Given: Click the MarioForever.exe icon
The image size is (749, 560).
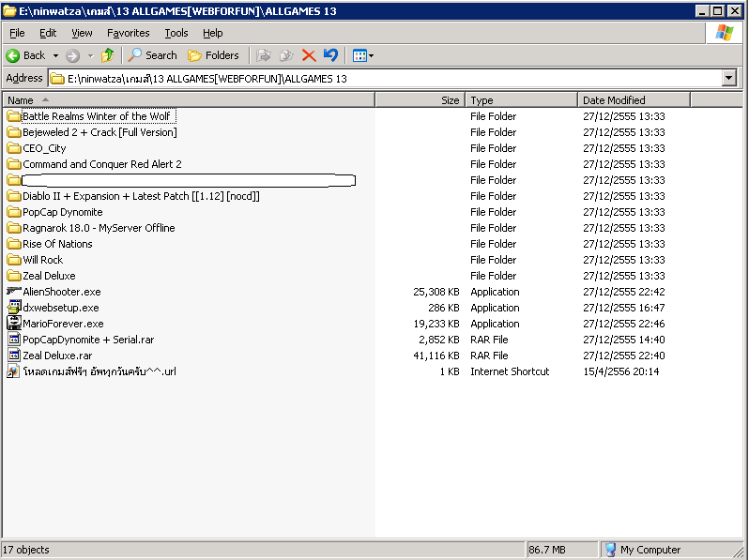Looking at the screenshot, I should 14,324.
